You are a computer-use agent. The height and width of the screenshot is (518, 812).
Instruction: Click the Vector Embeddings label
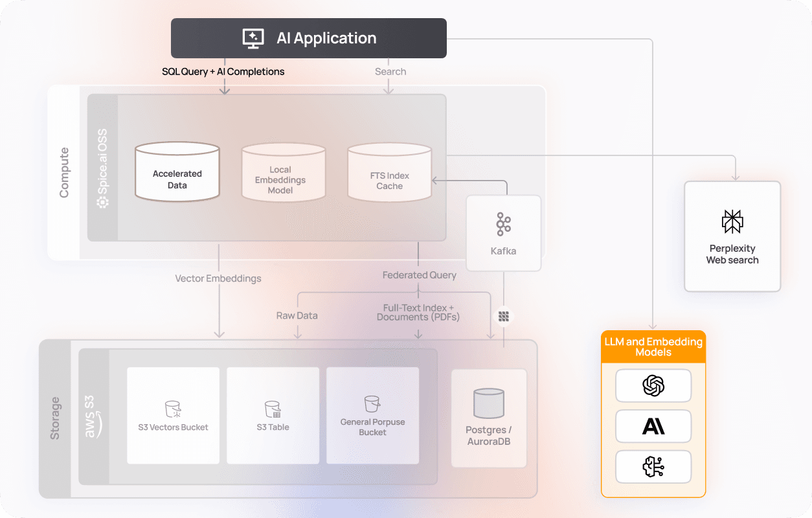[218, 278]
